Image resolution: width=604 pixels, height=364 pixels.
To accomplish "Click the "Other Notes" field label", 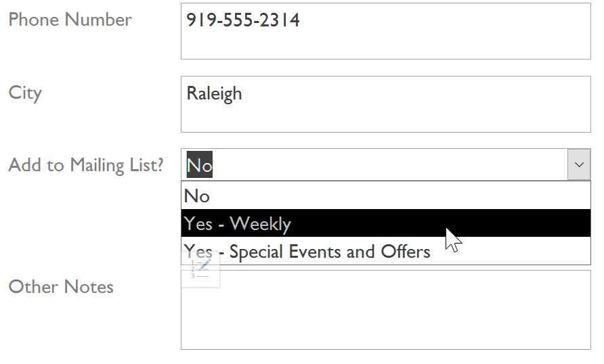I will 61,287.
